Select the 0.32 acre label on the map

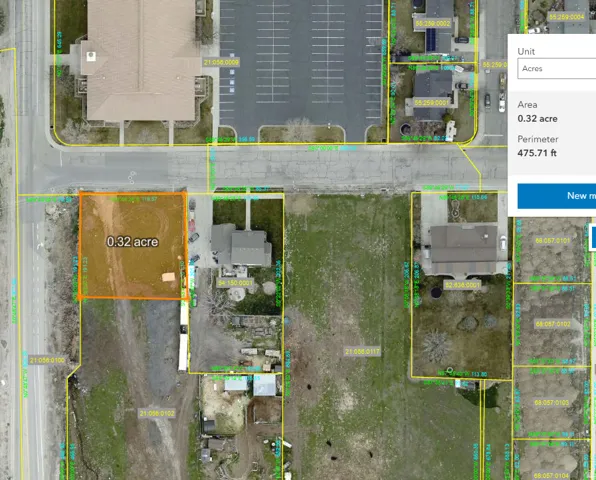(132, 242)
